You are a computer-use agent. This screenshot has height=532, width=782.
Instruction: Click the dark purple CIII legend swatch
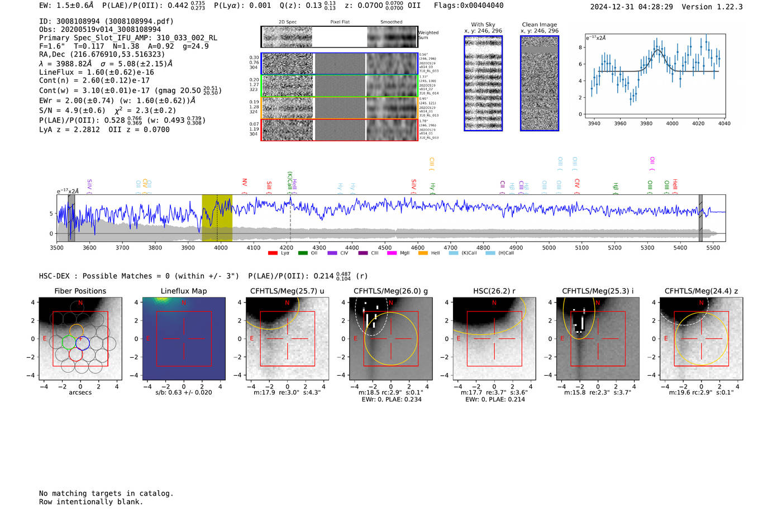pos(363,253)
